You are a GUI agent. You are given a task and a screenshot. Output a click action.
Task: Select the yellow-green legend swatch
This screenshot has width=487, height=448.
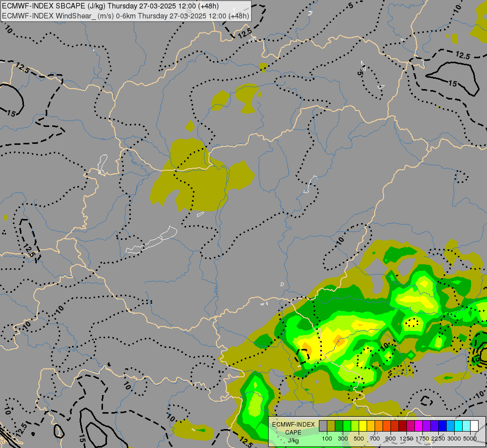pyautogui.click(x=355, y=426)
